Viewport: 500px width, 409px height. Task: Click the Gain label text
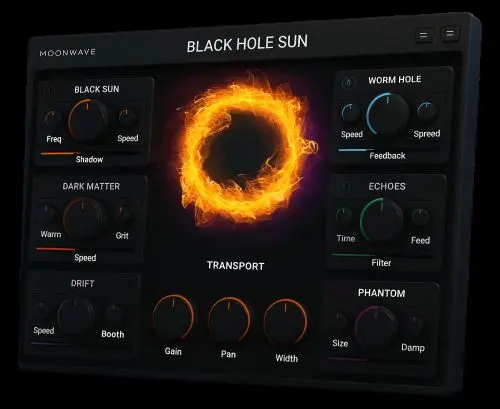coord(173,351)
